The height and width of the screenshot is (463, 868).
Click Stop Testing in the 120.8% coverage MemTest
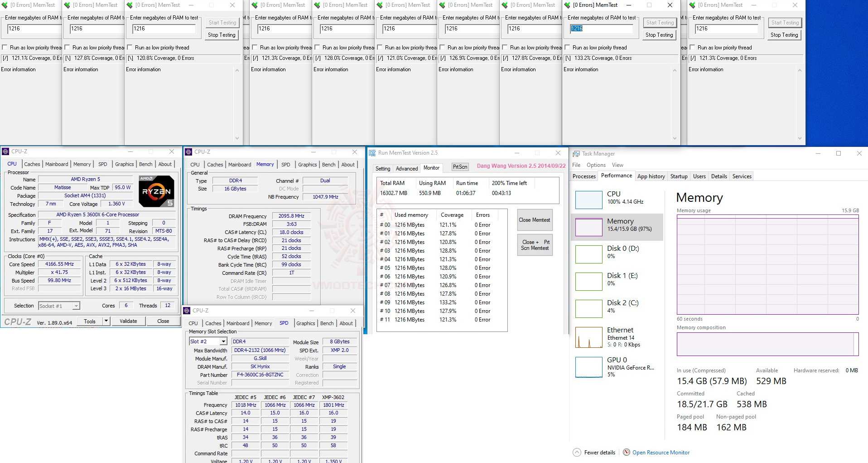coord(222,35)
